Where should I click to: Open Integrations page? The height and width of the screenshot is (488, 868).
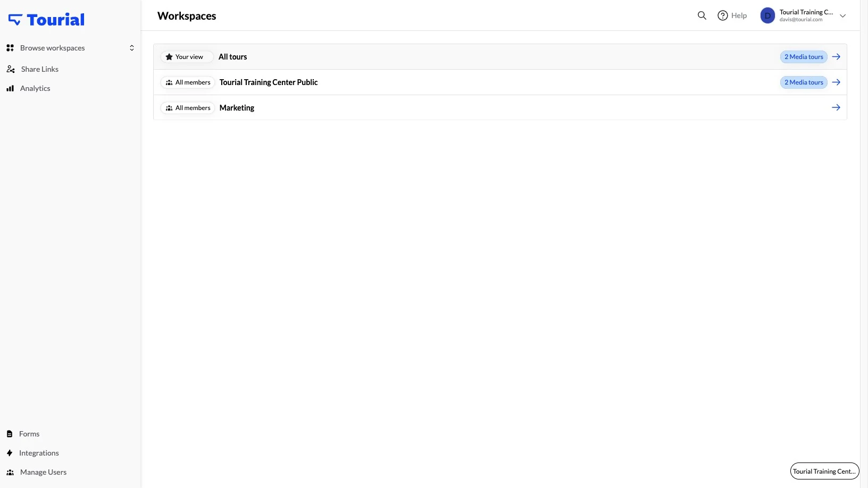pos(39,453)
